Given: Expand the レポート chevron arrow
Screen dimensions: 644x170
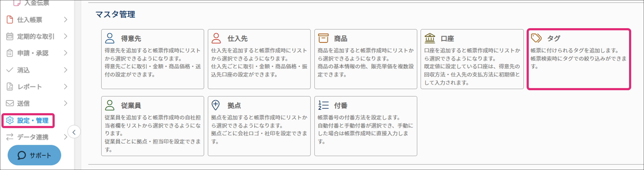Looking at the screenshot, I should coord(66,87).
